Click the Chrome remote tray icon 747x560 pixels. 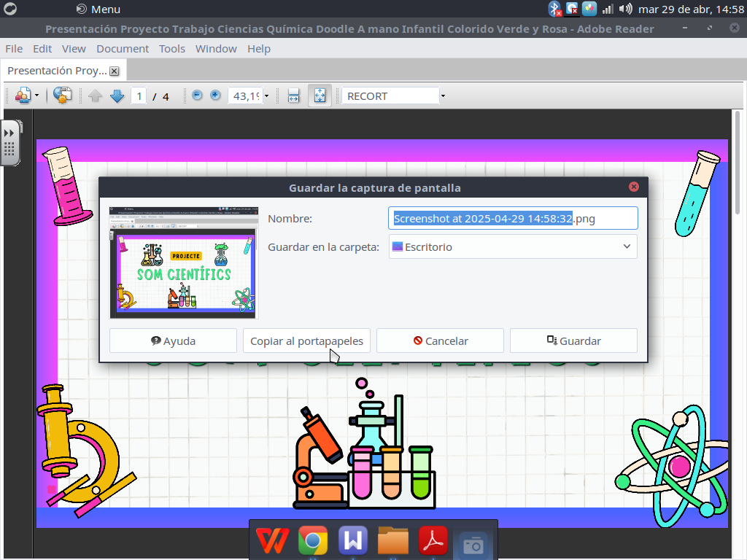[572, 9]
